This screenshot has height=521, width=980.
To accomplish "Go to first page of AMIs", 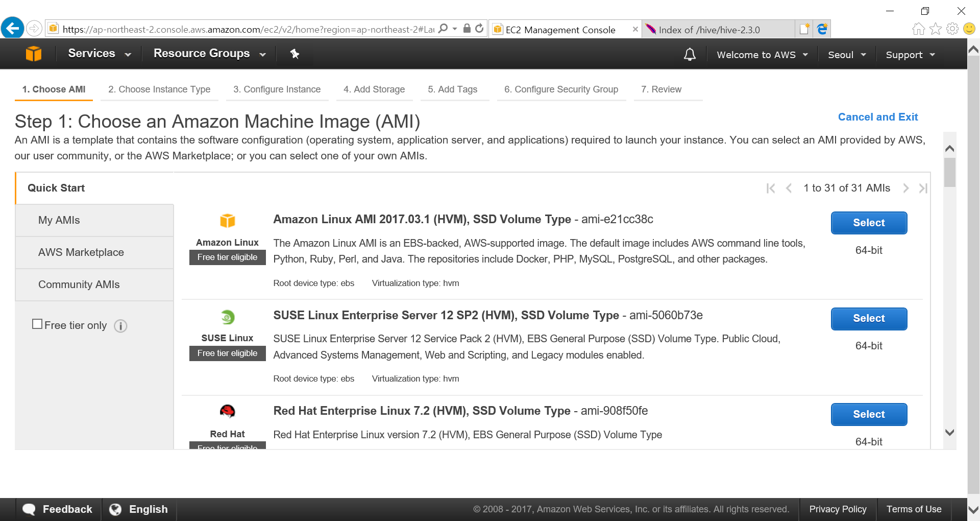I will tap(771, 188).
